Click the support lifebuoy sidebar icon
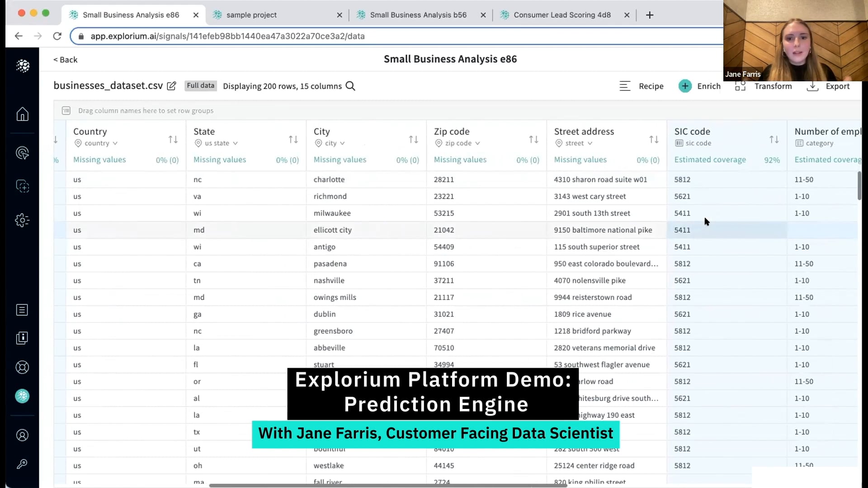868x488 pixels. pyautogui.click(x=22, y=367)
